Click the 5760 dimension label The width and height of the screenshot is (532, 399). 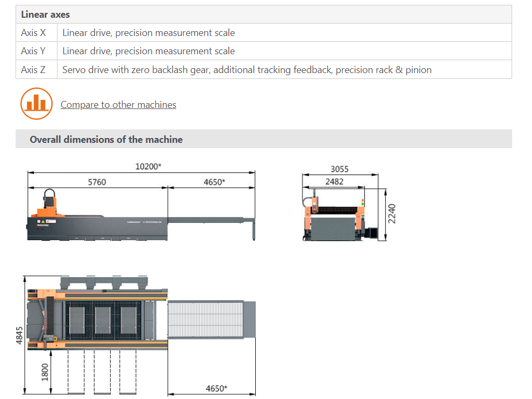(x=97, y=183)
